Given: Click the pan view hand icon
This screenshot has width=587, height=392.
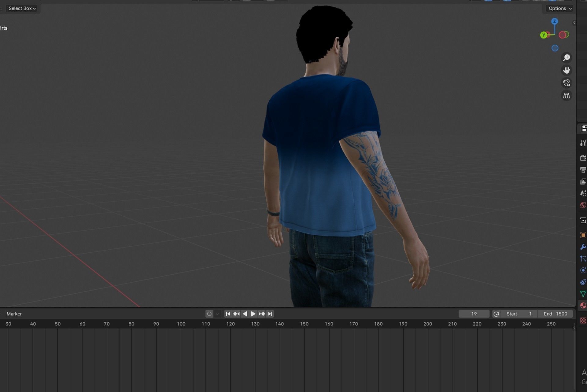Looking at the screenshot, I should pos(567,70).
